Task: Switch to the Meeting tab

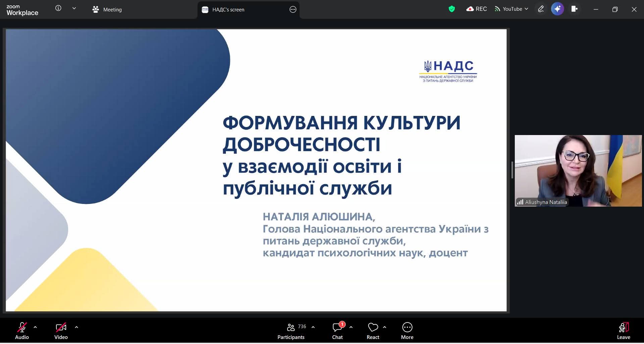Action: 107,10
